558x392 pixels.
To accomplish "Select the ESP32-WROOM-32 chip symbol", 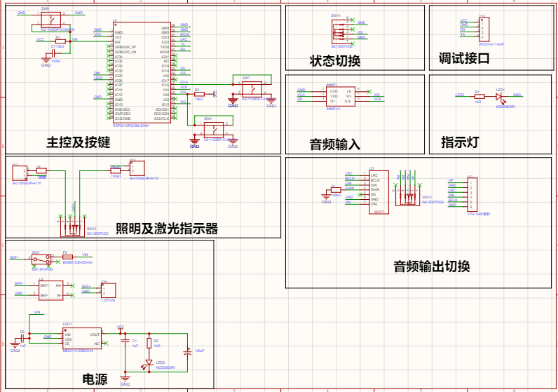I will click(x=142, y=73).
